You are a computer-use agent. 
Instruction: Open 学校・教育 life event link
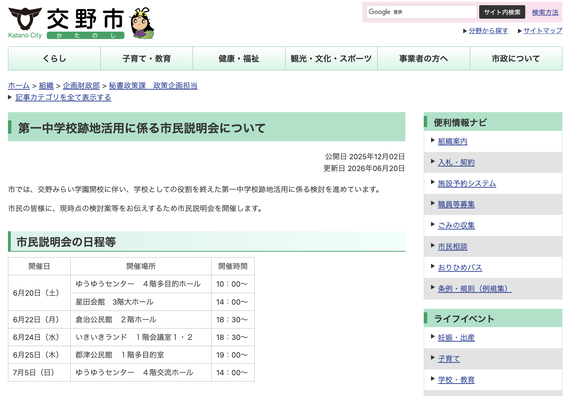(456, 380)
